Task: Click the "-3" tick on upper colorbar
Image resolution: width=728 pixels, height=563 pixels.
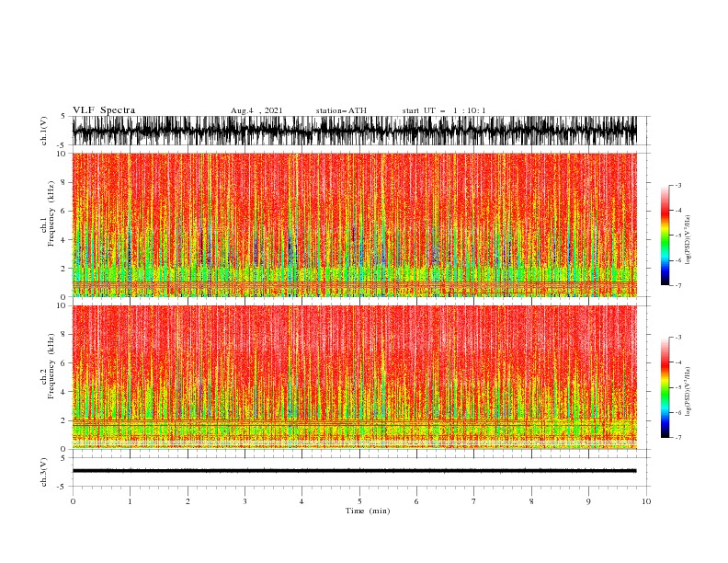Action: tap(677, 185)
